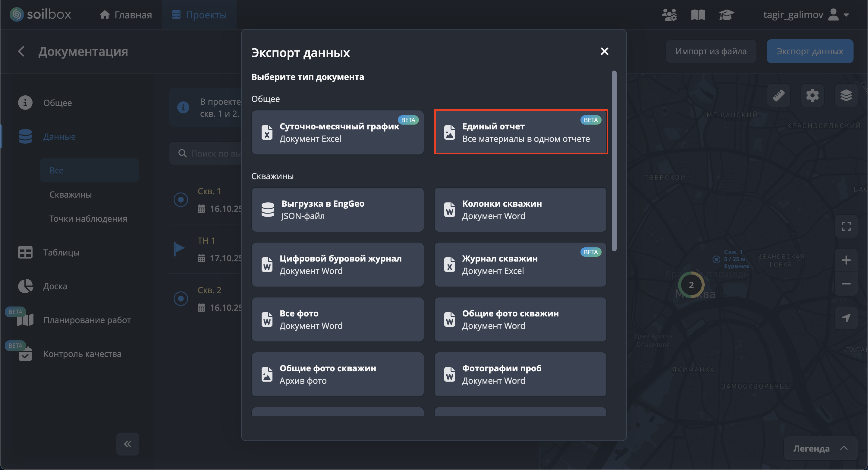Image resolution: width=868 pixels, height=470 pixels.
Task: Select the Скв. 1 radio marker
Action: 181,200
